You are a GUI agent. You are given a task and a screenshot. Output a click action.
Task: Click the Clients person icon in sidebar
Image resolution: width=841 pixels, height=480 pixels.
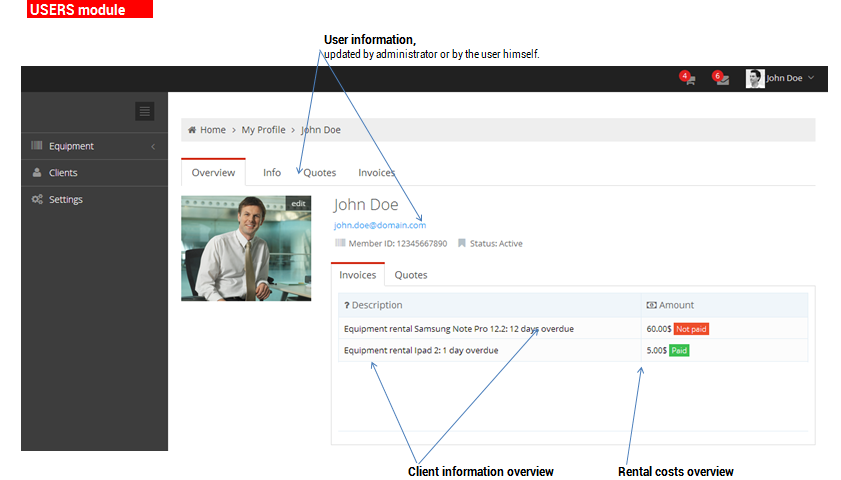point(36,172)
